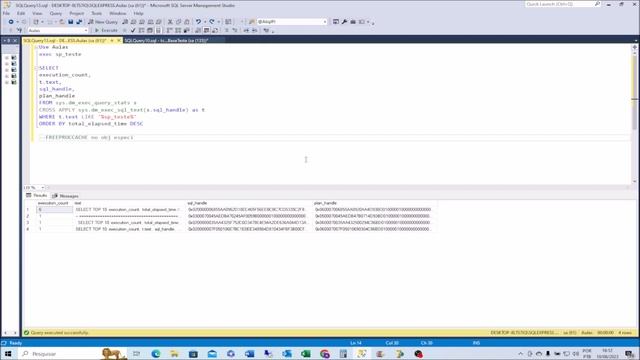The image size is (640, 360).
Task: Open the find combo box dropdown
Action: (325, 22)
